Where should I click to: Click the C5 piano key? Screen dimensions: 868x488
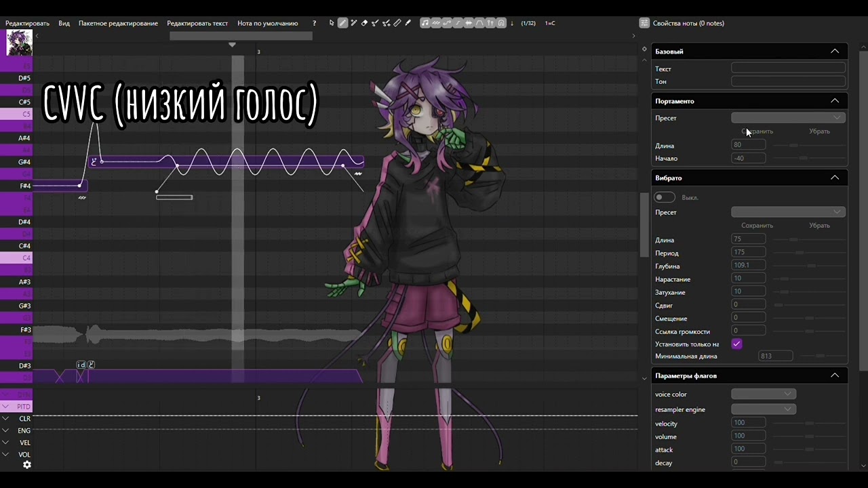point(16,114)
